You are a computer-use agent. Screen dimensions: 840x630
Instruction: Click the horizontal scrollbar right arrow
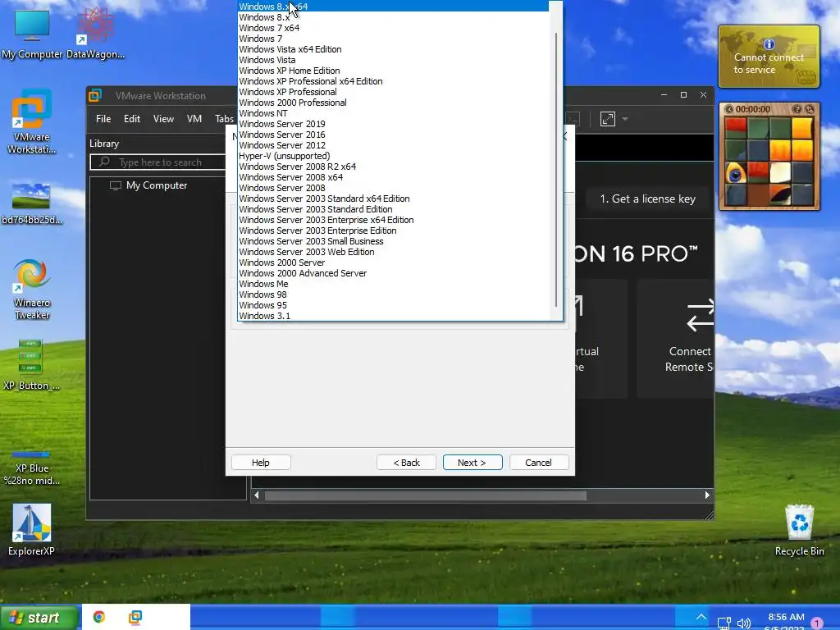coord(707,495)
